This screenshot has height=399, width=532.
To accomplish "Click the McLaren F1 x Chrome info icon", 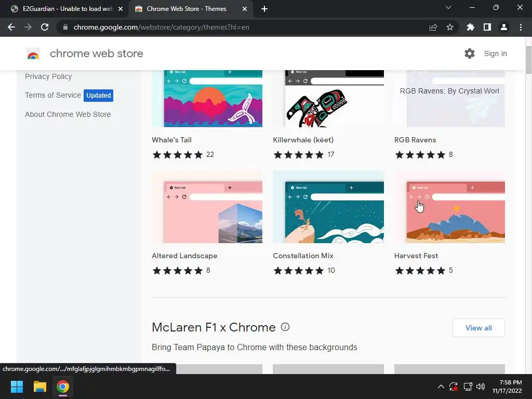I will (x=285, y=327).
